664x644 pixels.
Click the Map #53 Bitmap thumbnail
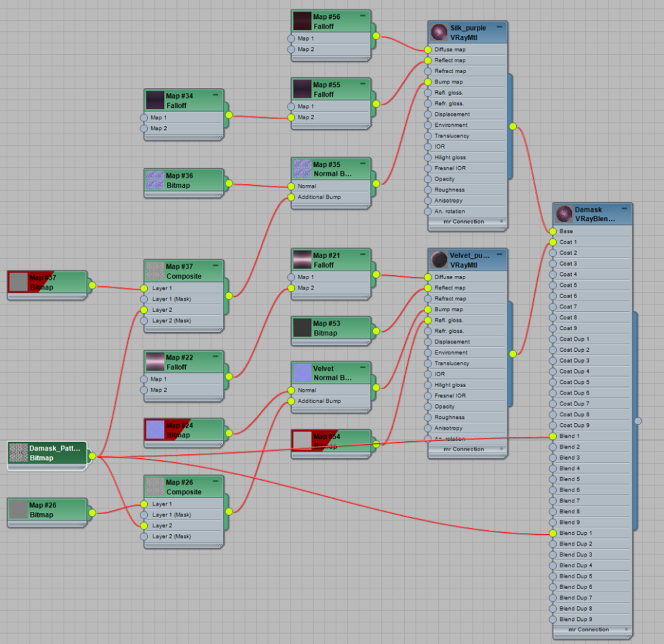[x=302, y=328]
